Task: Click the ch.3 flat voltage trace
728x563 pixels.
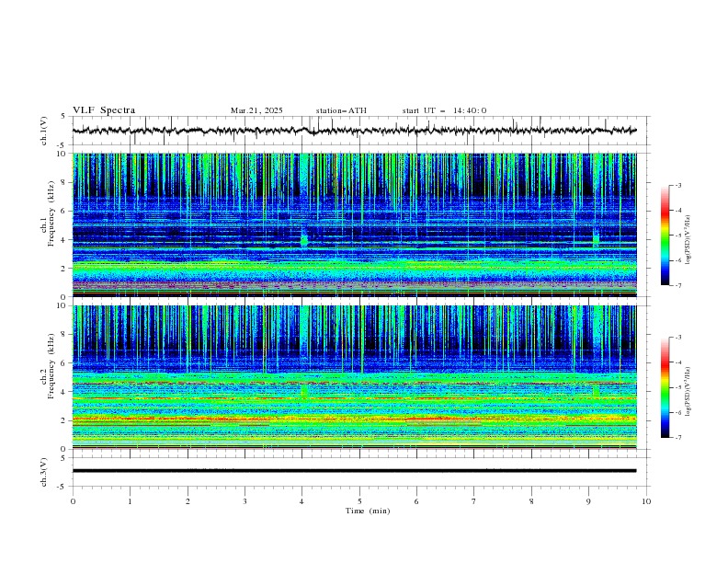Action: (x=354, y=471)
